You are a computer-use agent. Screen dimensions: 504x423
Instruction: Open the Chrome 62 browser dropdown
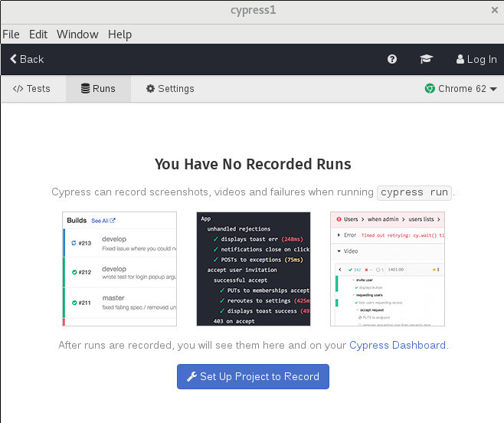click(461, 89)
